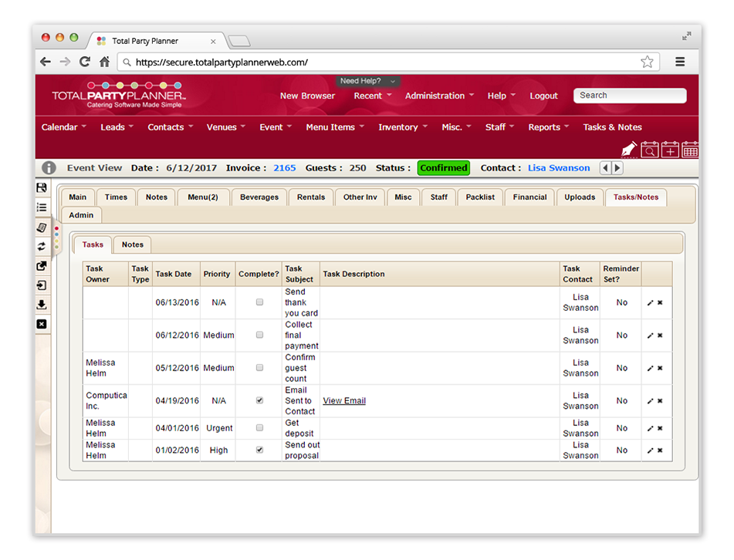Click the browser forward arrow
Image resolution: width=734 pixels, height=560 pixels.
[65, 62]
